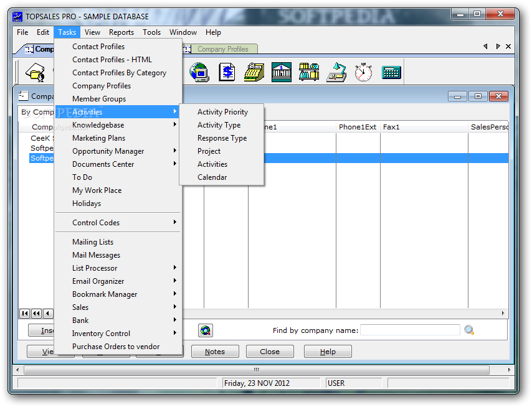Viewport: 532px width, 407px height.
Task: Click the Fax1 column header
Action: [424, 127]
